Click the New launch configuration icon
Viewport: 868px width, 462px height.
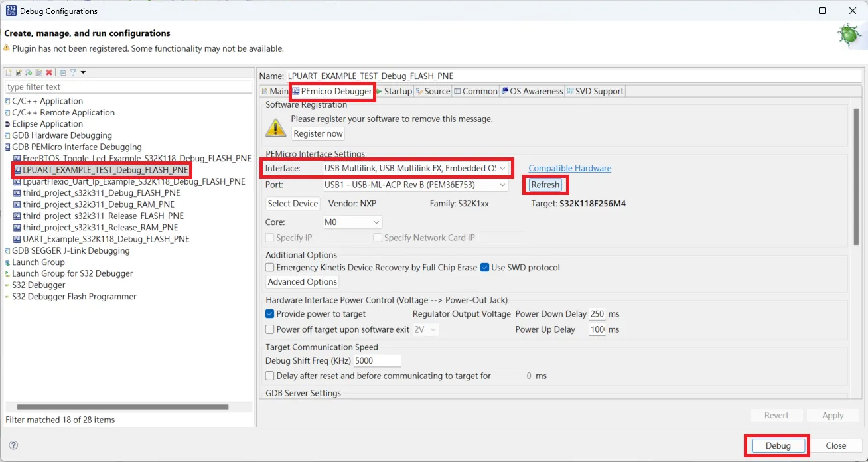[9, 72]
